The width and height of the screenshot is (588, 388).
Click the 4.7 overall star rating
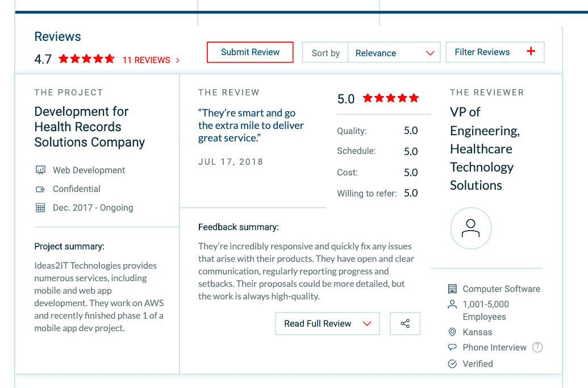click(86, 59)
